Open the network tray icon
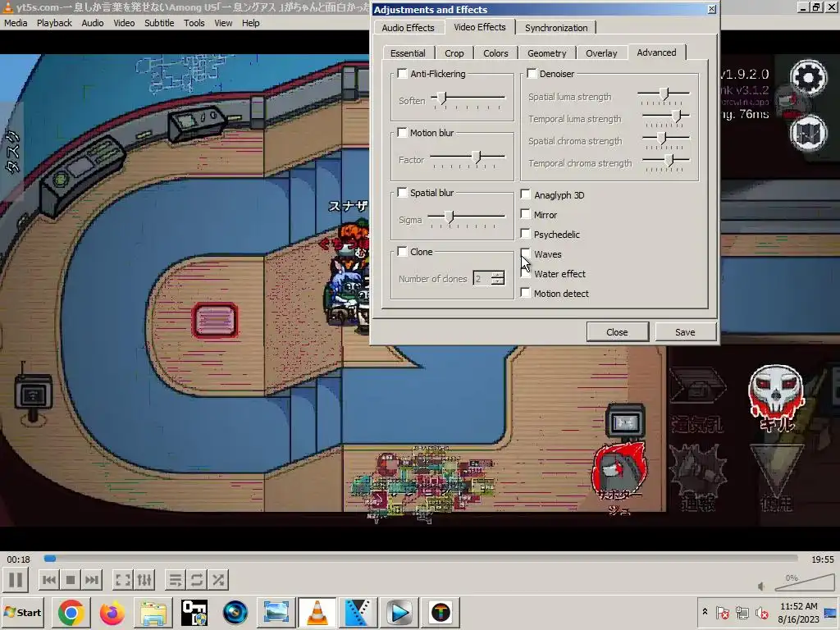The height and width of the screenshot is (630, 840). point(742,612)
